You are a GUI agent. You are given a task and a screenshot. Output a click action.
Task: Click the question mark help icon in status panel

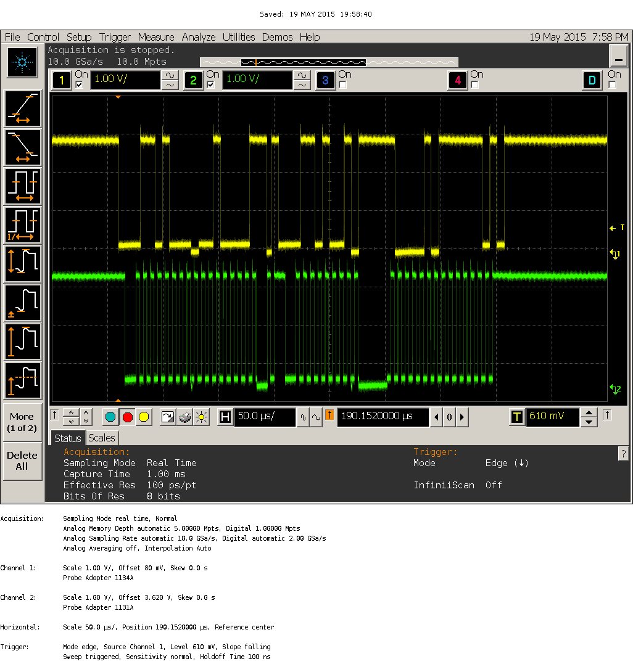(623, 453)
